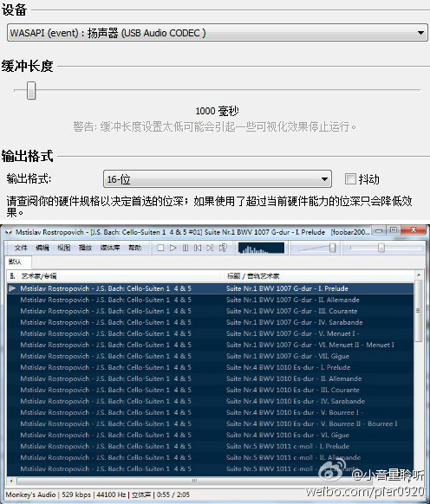Skip to the next track
Viewport: 430px width, 504px height.
coord(210,248)
